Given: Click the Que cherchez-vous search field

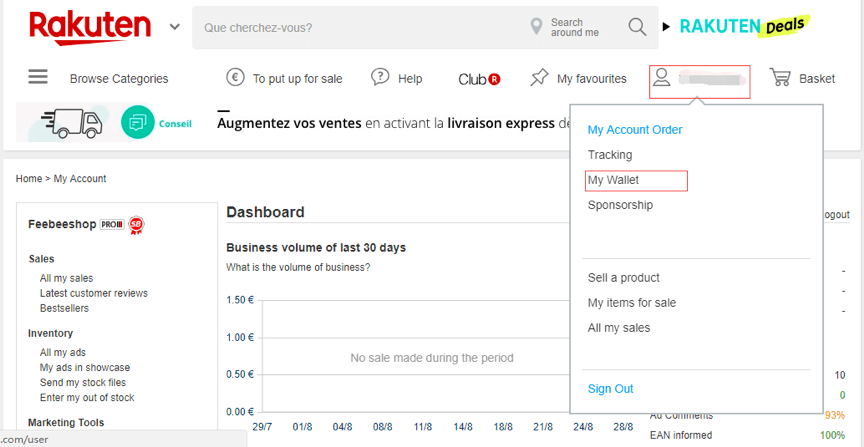Looking at the screenshot, I should pos(360,27).
